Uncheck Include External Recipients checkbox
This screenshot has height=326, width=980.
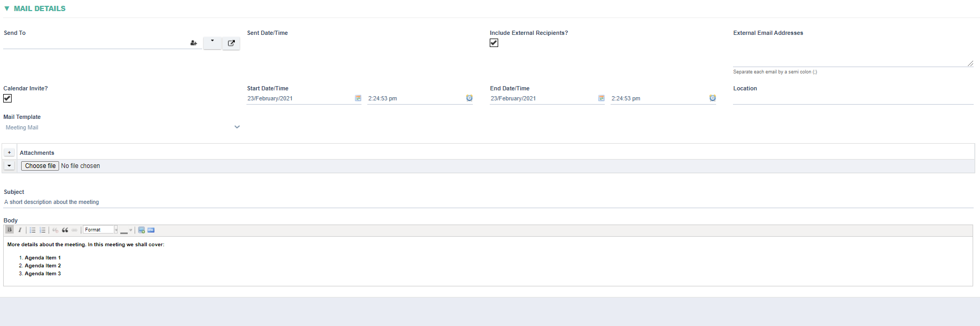[x=494, y=43]
